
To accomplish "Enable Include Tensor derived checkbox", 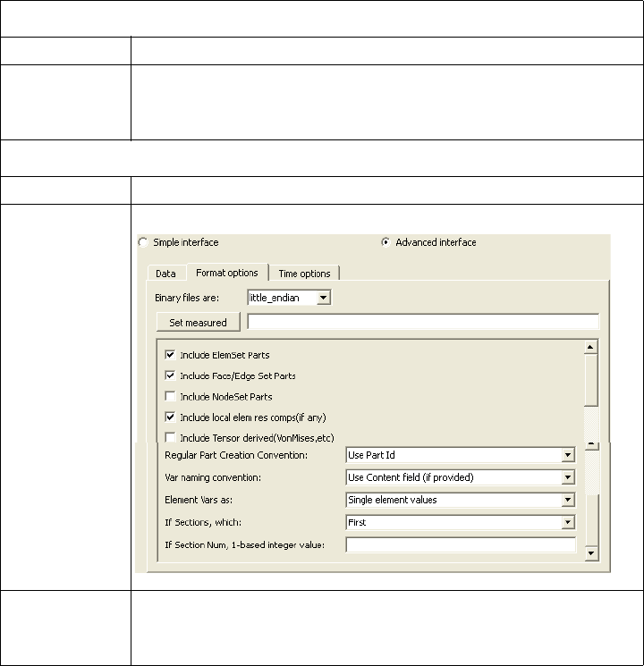I will [x=170, y=437].
